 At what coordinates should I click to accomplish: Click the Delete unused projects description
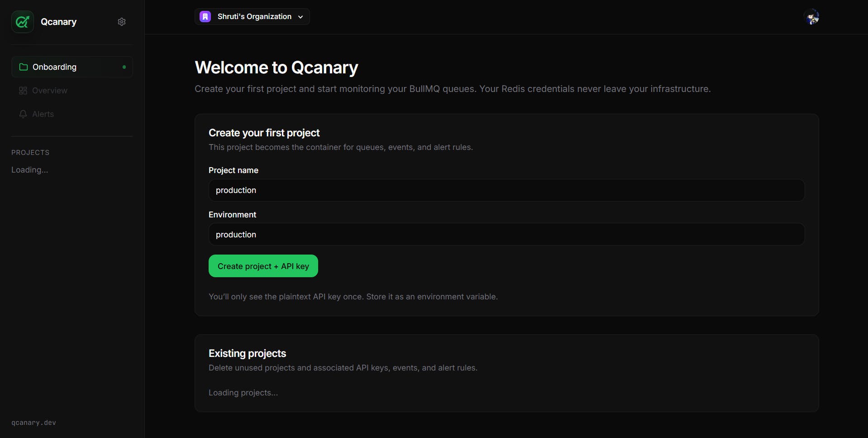(343, 368)
